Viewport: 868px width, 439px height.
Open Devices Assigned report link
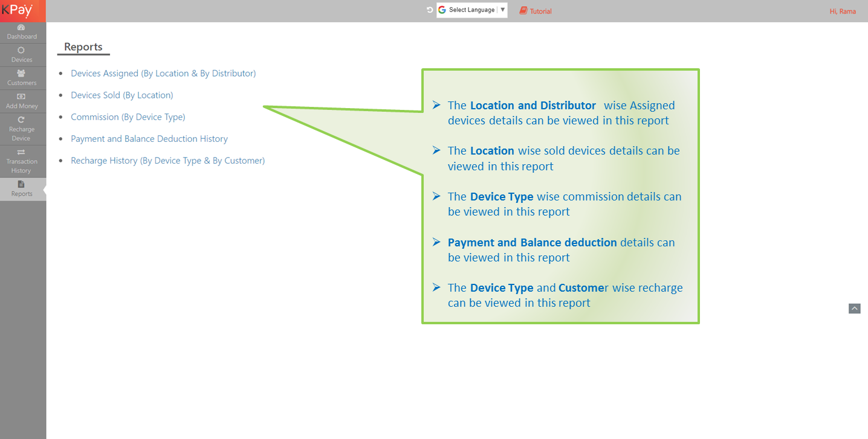point(163,73)
